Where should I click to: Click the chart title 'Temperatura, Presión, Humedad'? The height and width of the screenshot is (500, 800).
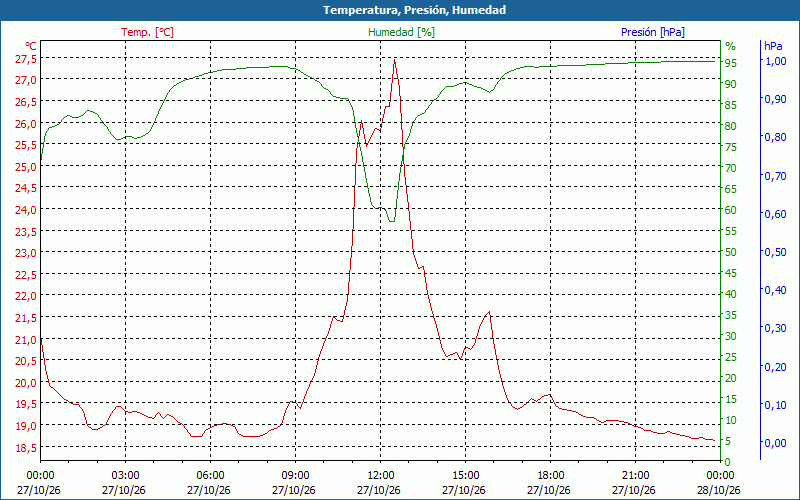(414, 10)
